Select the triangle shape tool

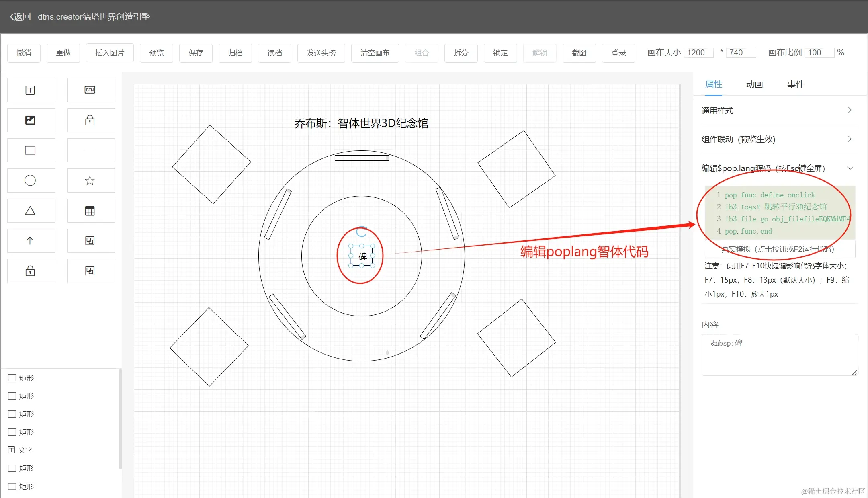coord(31,211)
